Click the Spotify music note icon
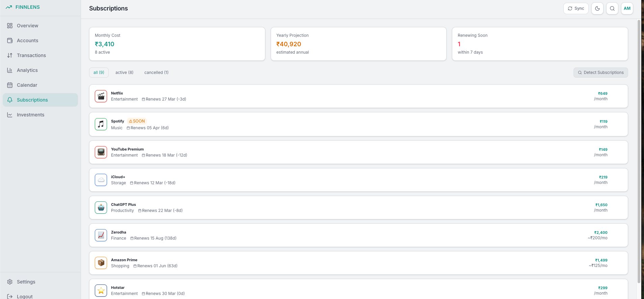 tap(101, 124)
